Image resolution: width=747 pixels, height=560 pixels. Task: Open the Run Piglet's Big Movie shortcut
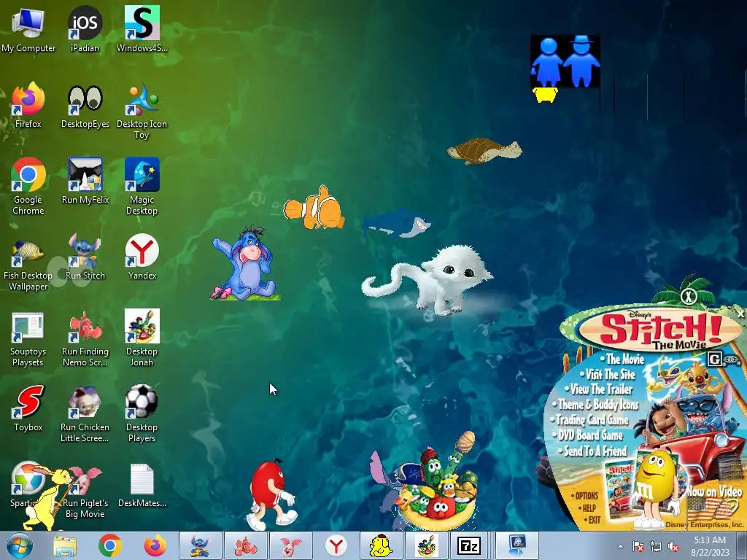pos(85,491)
